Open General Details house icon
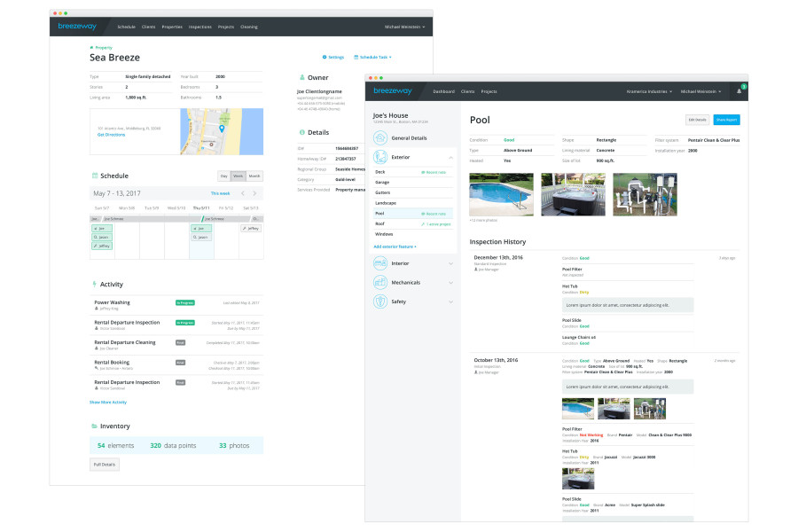This screenshot has height=532, width=798. point(380,138)
